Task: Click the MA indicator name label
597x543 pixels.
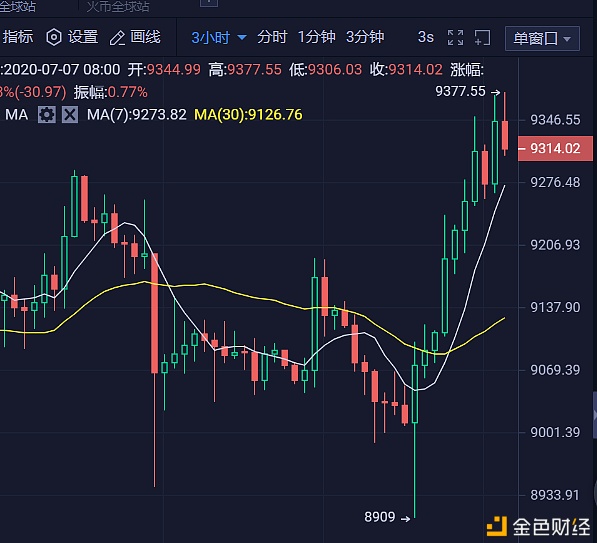Action: pyautogui.click(x=16, y=115)
